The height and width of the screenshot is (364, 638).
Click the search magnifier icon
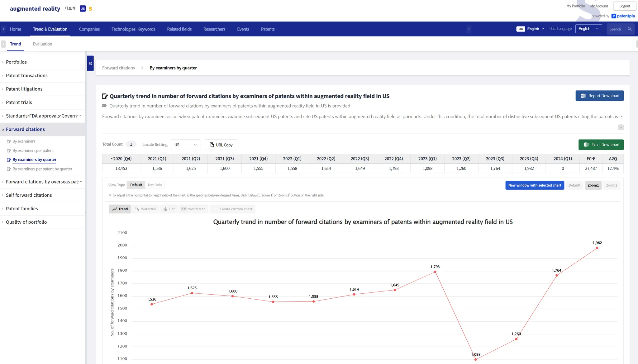tap(630, 29)
